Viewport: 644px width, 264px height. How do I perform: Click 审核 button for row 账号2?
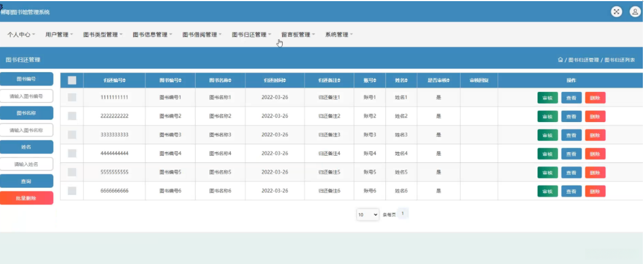point(548,116)
